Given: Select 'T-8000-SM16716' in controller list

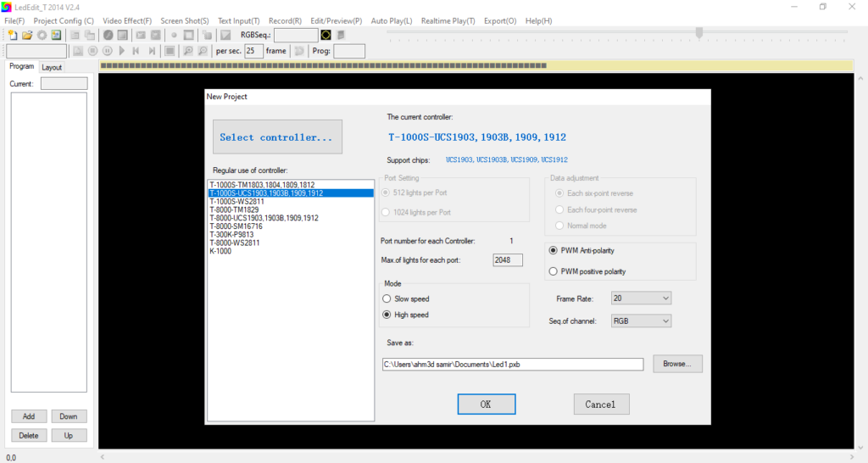Looking at the screenshot, I should tap(291, 226).
